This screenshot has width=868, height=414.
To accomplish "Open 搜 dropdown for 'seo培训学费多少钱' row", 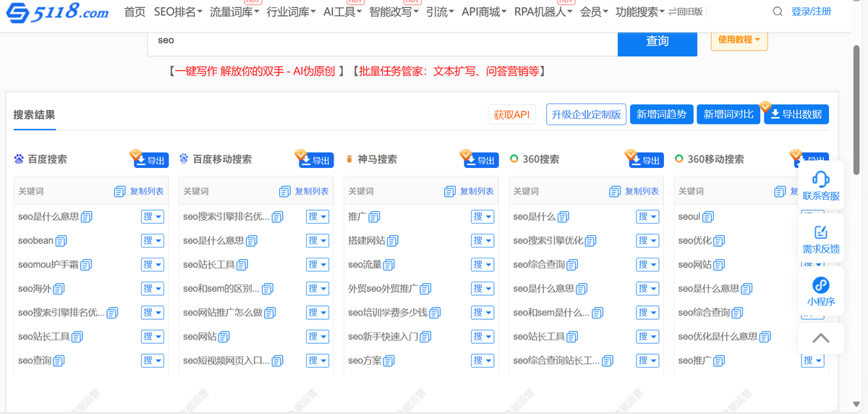I will pyautogui.click(x=482, y=313).
